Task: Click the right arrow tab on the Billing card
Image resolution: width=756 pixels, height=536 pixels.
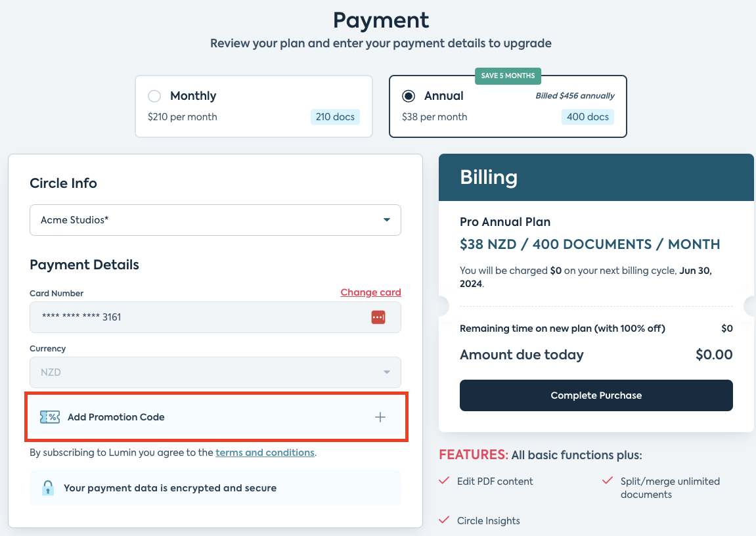Action: point(751,305)
